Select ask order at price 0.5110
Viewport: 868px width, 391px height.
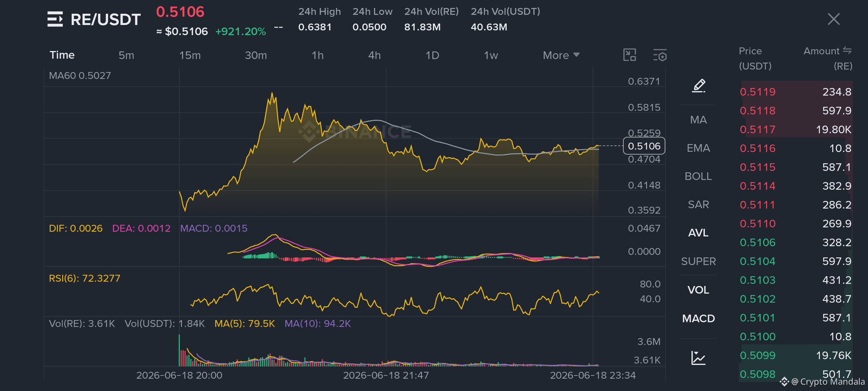796,223
